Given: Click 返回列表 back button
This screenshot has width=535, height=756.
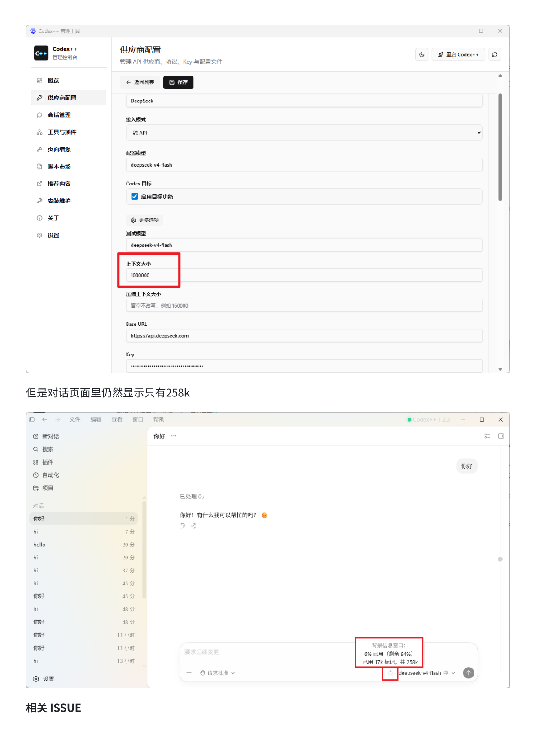Looking at the screenshot, I should 140,83.
